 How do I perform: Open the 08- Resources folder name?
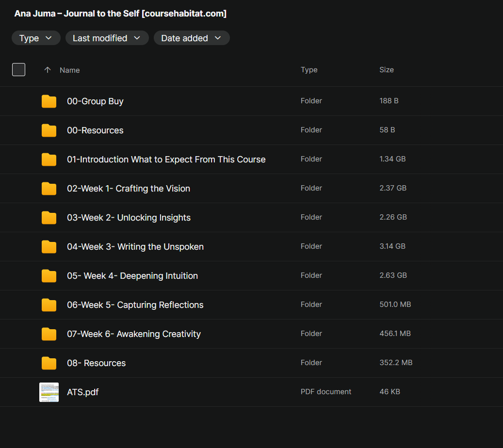coord(96,363)
